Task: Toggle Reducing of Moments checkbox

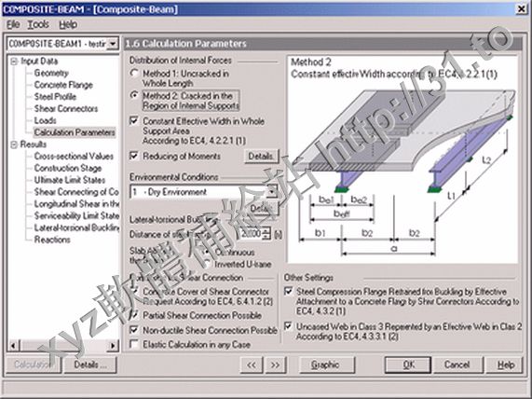Action: pos(134,156)
